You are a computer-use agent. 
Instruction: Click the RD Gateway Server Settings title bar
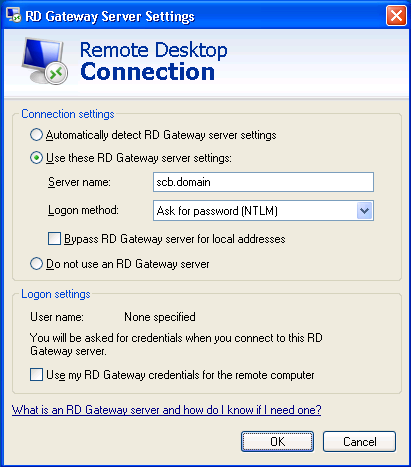[110, 16]
